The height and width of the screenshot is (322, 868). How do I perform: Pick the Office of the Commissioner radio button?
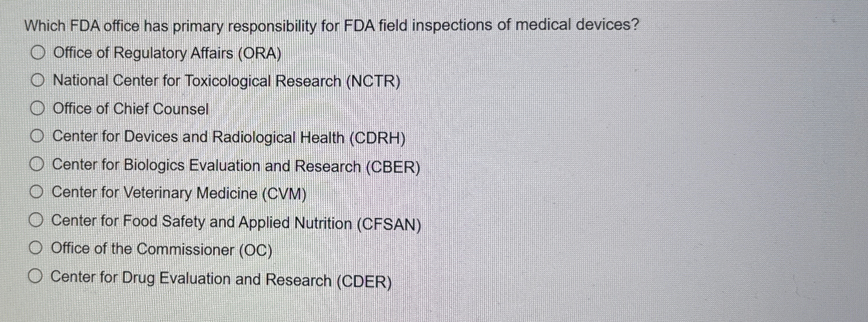point(35,248)
